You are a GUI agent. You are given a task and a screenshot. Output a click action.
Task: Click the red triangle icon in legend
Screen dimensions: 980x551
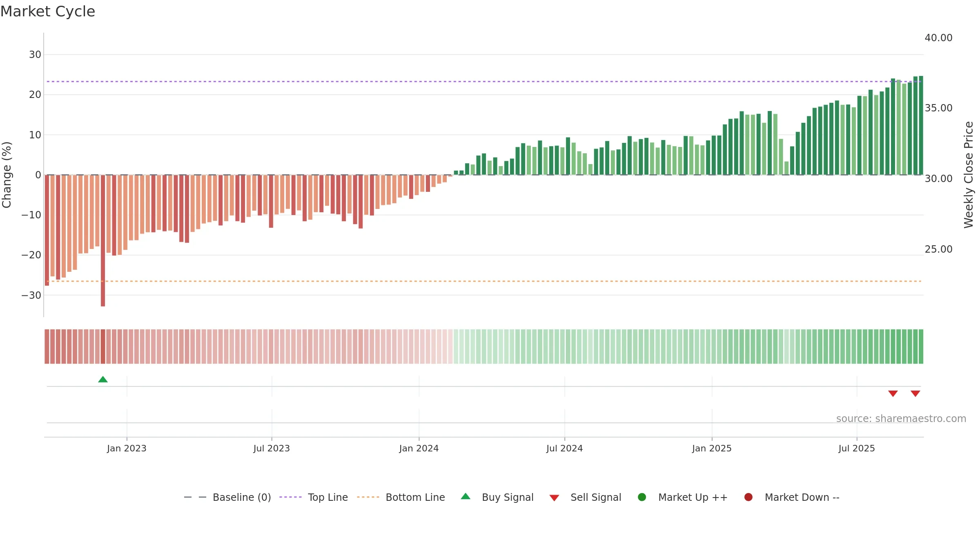pyautogui.click(x=554, y=498)
